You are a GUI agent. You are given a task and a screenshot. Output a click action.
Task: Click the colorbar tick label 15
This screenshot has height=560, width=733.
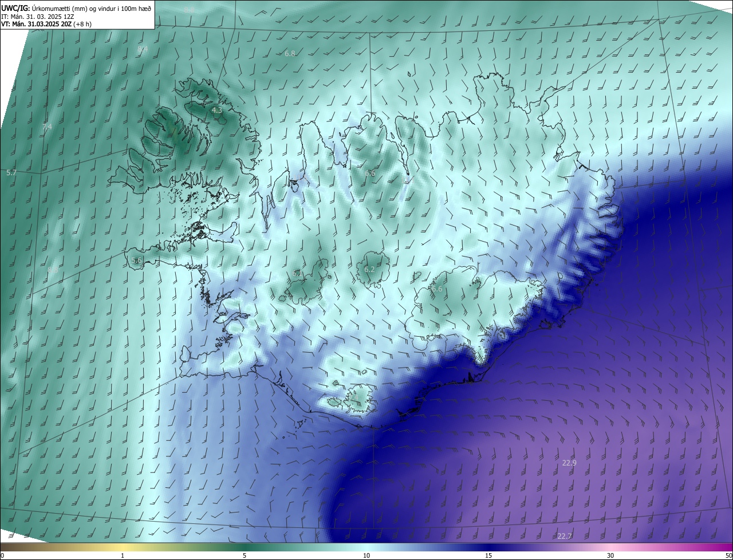click(x=488, y=555)
